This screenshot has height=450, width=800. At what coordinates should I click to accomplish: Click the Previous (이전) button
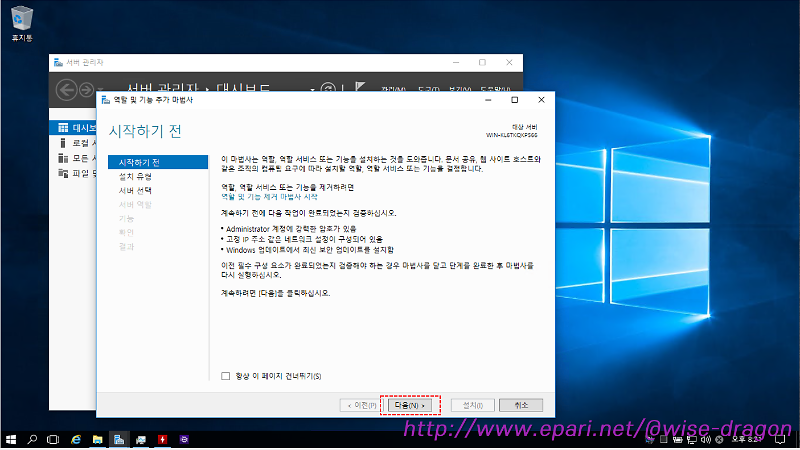(x=362, y=405)
